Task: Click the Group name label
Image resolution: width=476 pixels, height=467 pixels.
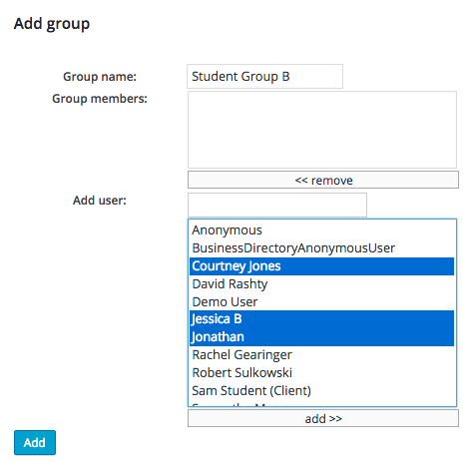Action: (x=100, y=77)
